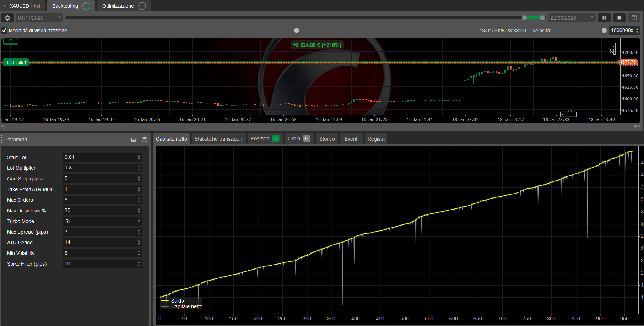Pause the running backtest

604,17
